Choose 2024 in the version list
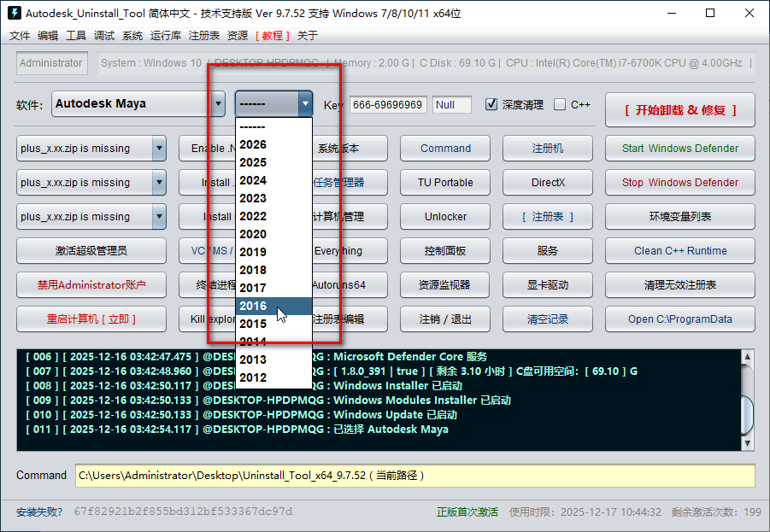This screenshot has height=532, width=770. point(273,180)
